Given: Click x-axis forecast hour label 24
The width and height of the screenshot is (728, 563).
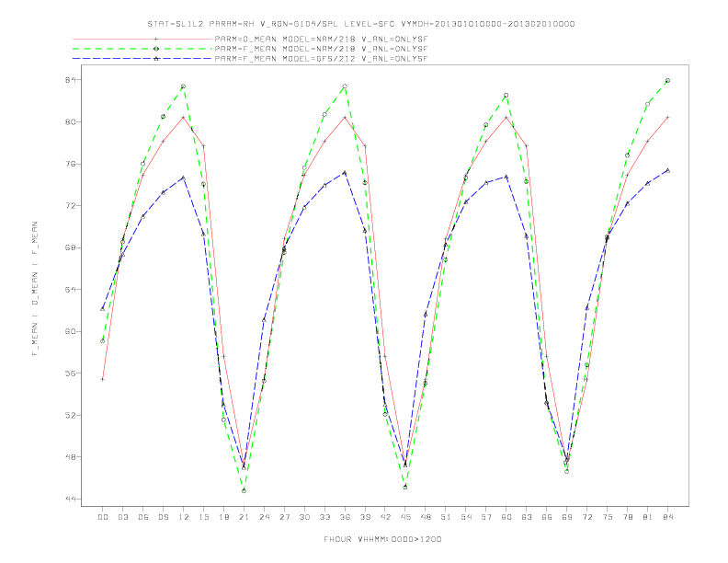Looking at the screenshot, I should (x=264, y=517).
